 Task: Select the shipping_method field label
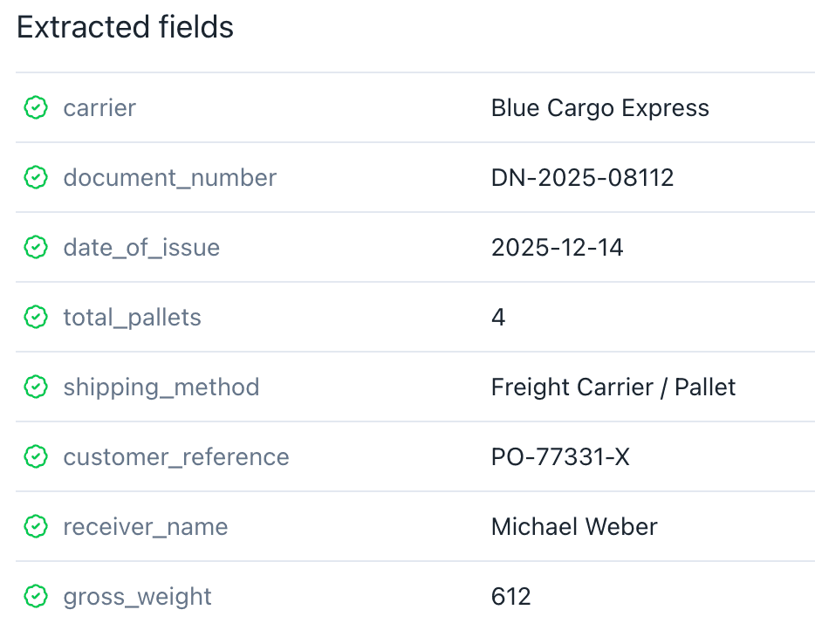(161, 387)
